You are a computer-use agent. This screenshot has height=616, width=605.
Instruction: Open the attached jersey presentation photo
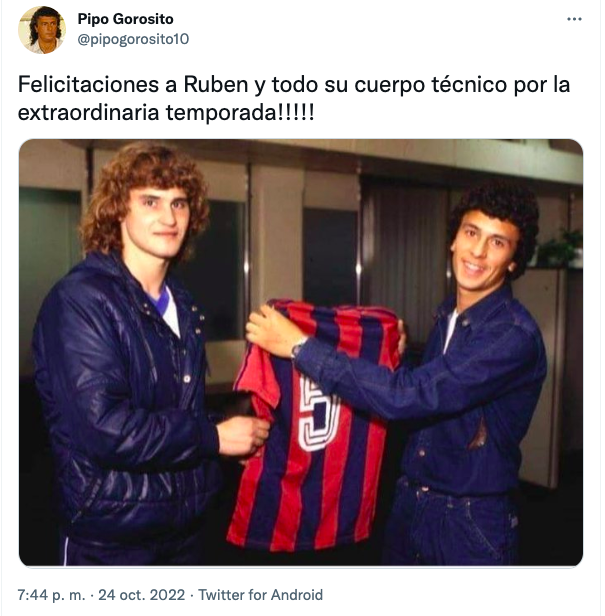(x=301, y=352)
